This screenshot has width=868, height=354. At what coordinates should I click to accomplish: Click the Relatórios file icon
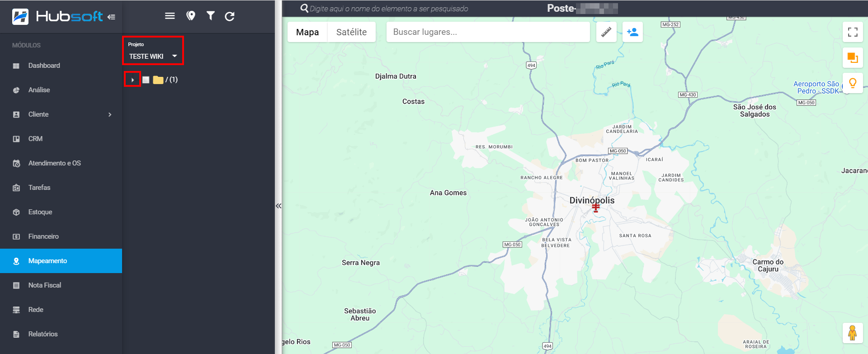16,334
